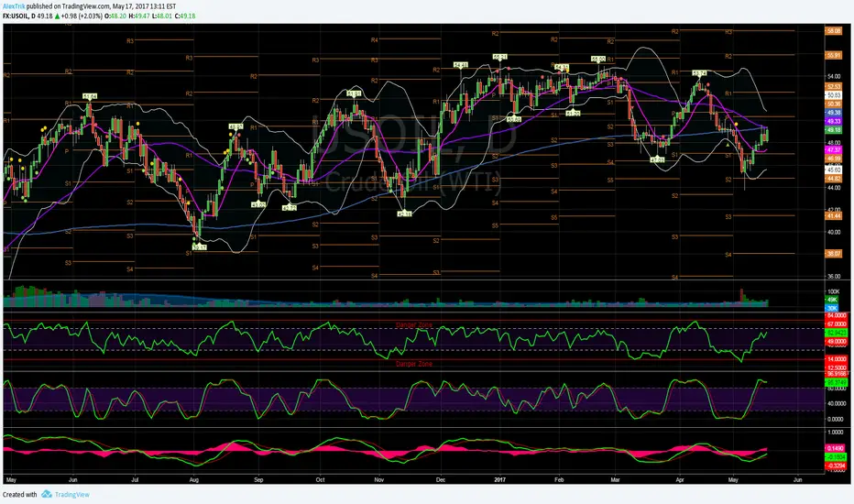The height and width of the screenshot is (504, 854).
Task: Click the orange 41.44 price axis label
Action: (x=834, y=216)
